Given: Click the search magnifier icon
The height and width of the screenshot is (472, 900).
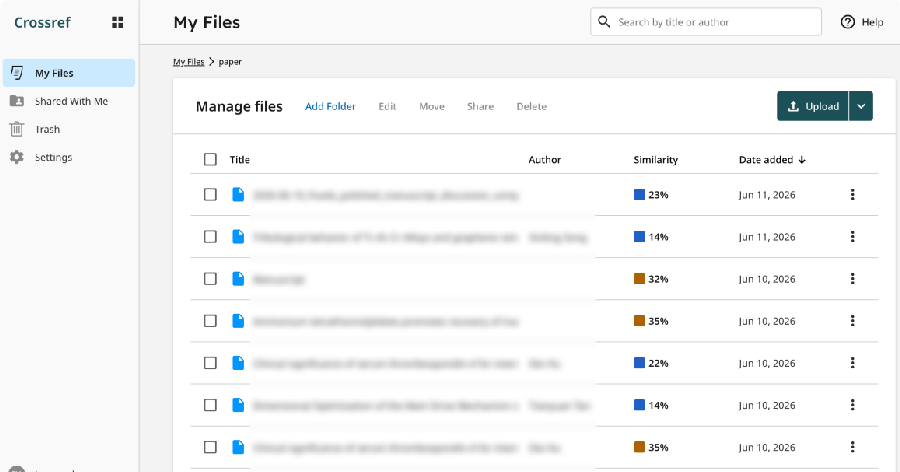Looking at the screenshot, I should 604,22.
